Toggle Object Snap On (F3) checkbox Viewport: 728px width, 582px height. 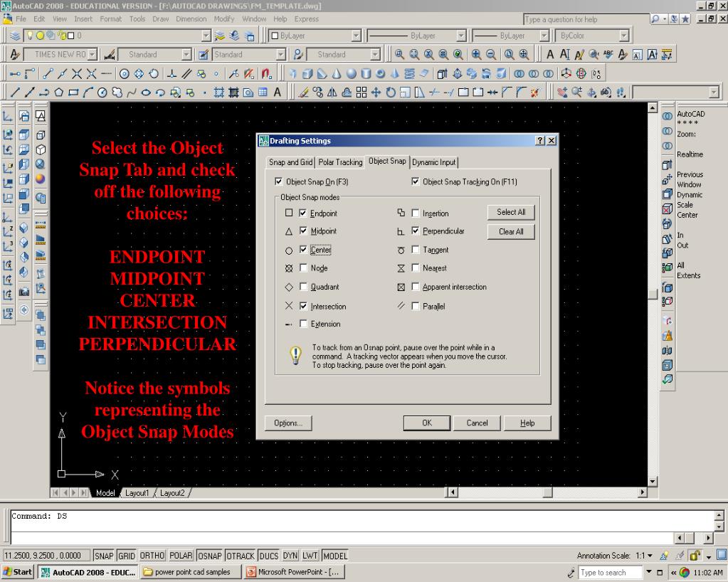[278, 181]
